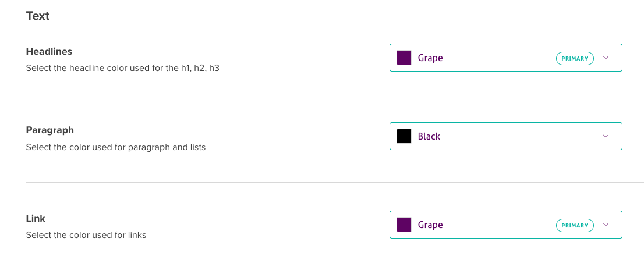Select the Grape text in Headlines field
This screenshot has width=644, height=256.
[x=430, y=58]
